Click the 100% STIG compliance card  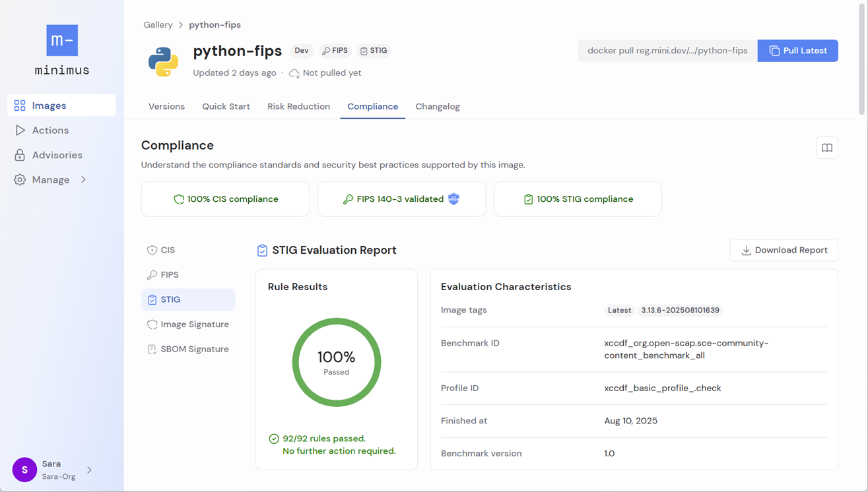(578, 199)
